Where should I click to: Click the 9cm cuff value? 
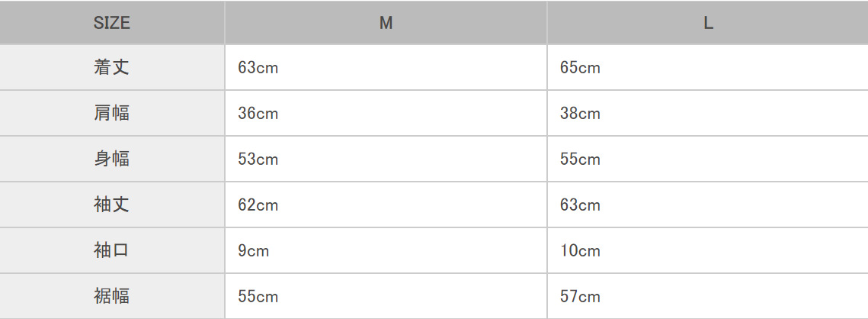253,251
